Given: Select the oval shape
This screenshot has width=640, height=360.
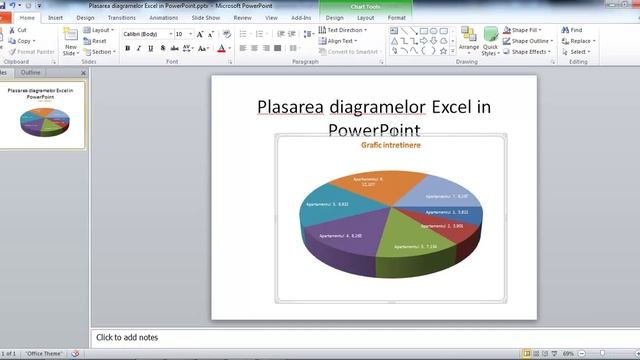Looking at the screenshot, I should click(x=433, y=31).
